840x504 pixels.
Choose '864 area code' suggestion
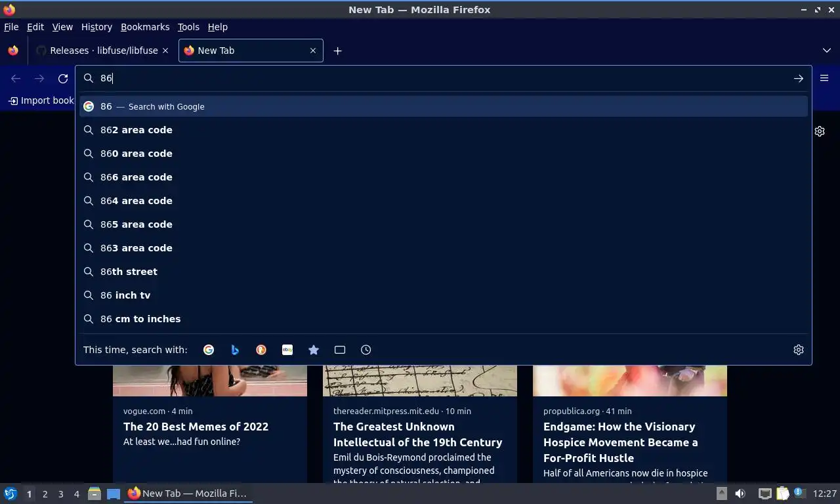click(x=444, y=201)
